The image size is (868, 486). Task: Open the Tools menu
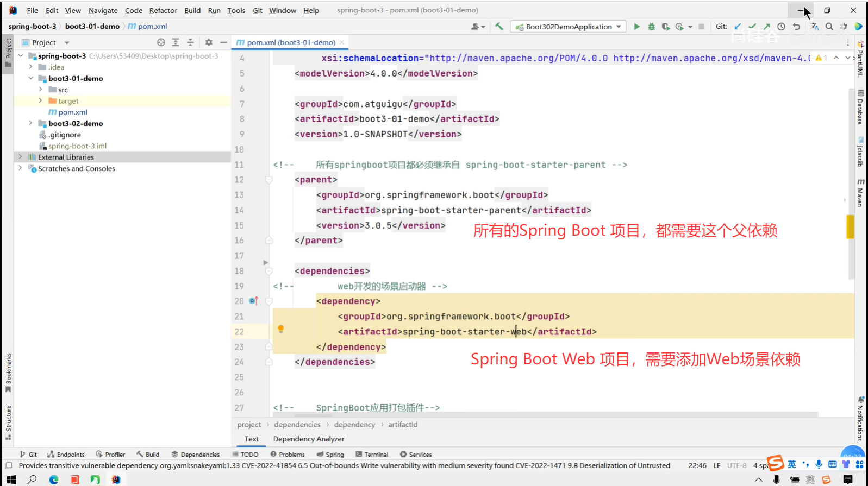pyautogui.click(x=236, y=10)
